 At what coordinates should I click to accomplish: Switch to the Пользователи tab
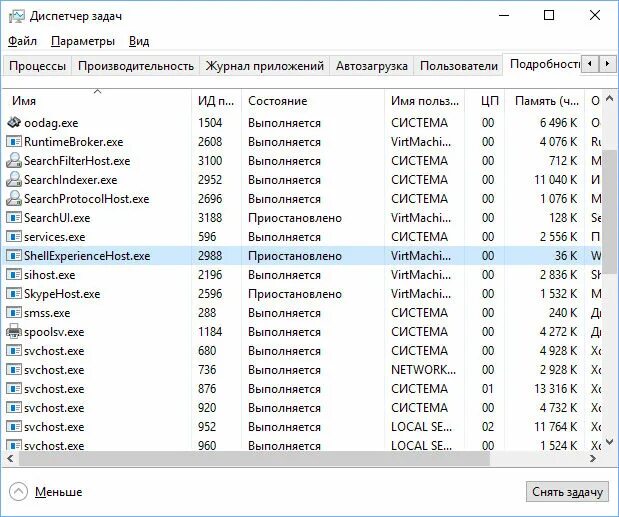[459, 66]
